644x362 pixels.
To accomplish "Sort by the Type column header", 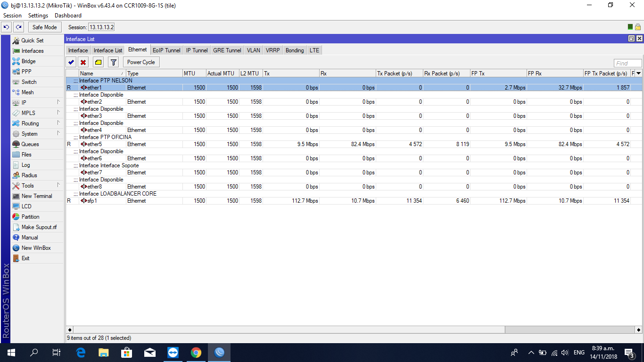I will tap(154, 73).
